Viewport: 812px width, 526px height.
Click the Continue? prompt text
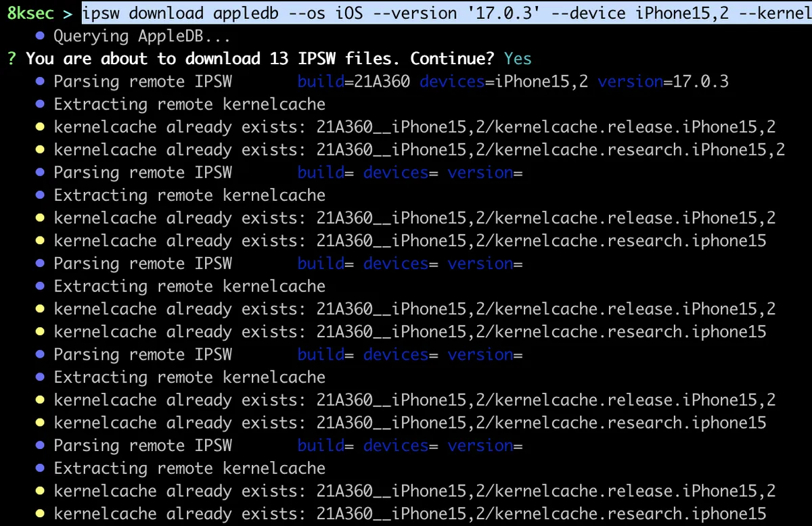pyautogui.click(x=452, y=59)
